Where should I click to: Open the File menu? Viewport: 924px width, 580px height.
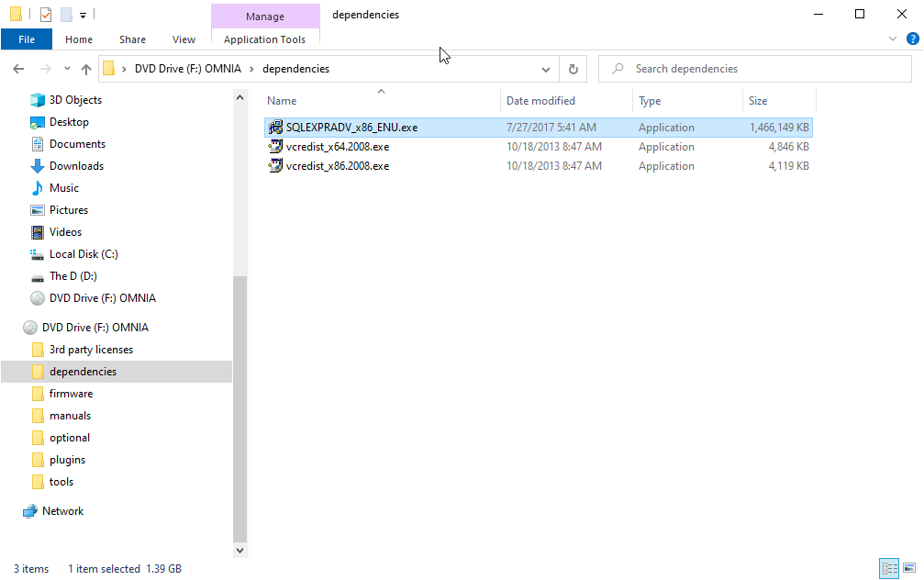click(x=27, y=39)
